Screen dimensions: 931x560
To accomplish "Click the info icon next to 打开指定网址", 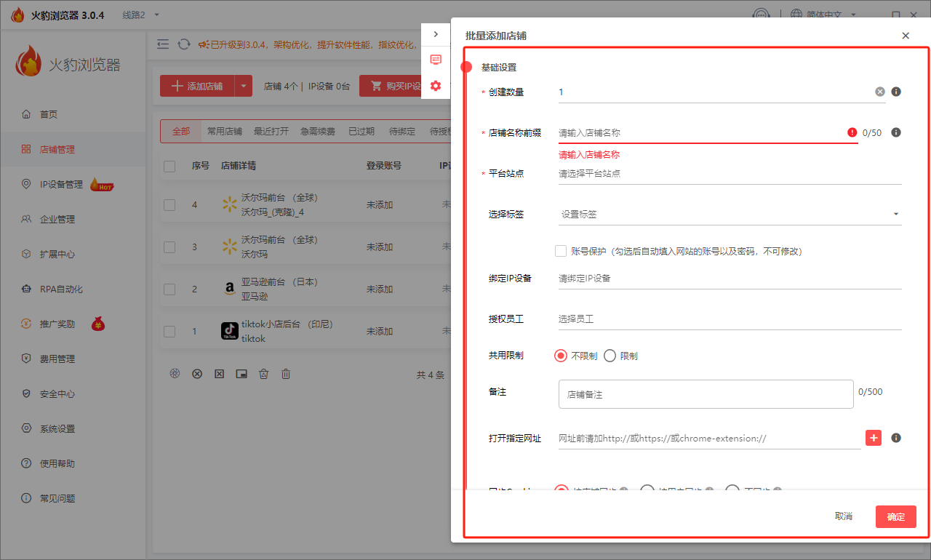I will [896, 438].
